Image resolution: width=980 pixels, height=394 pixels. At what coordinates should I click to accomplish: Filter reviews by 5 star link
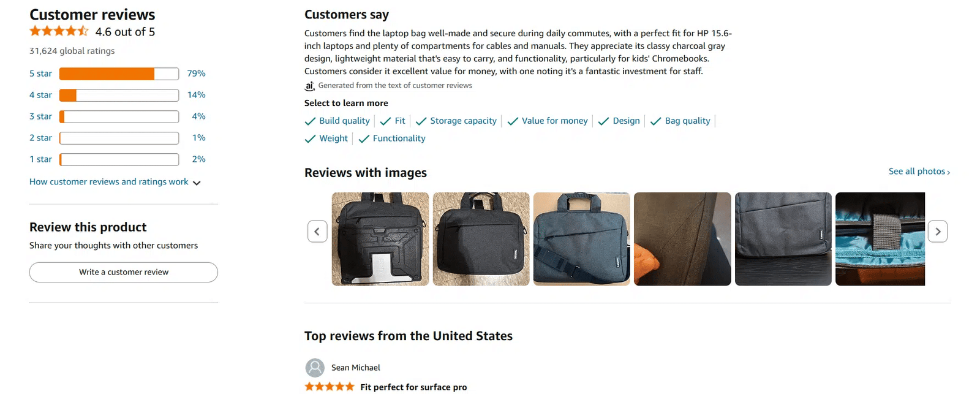click(x=40, y=74)
